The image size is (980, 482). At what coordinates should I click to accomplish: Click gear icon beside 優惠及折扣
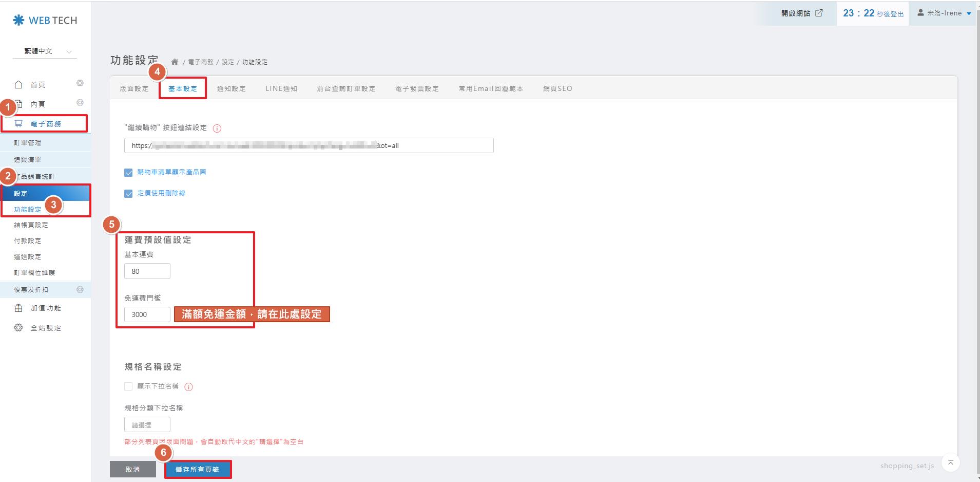coord(80,290)
